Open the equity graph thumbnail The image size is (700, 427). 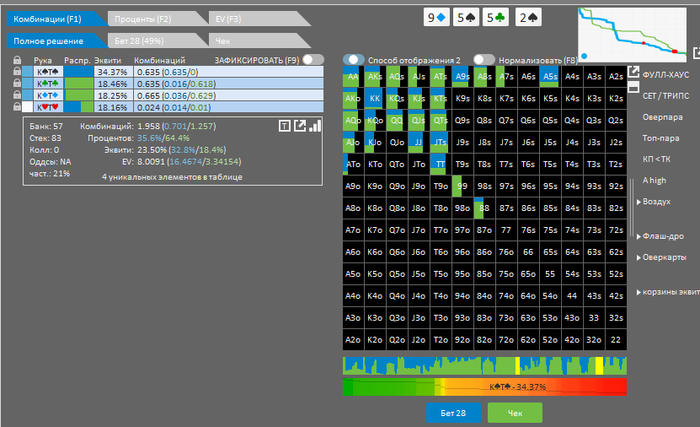pyautogui.click(x=632, y=35)
